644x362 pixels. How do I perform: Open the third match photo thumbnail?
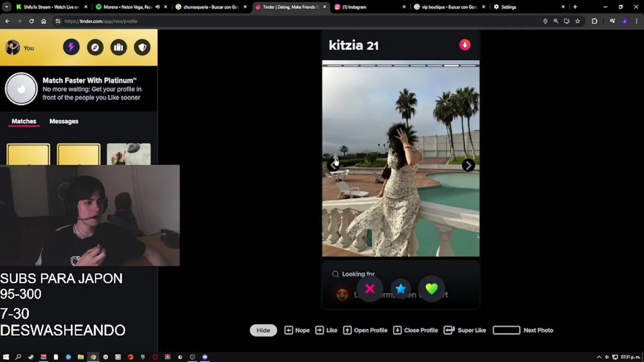[x=129, y=154]
